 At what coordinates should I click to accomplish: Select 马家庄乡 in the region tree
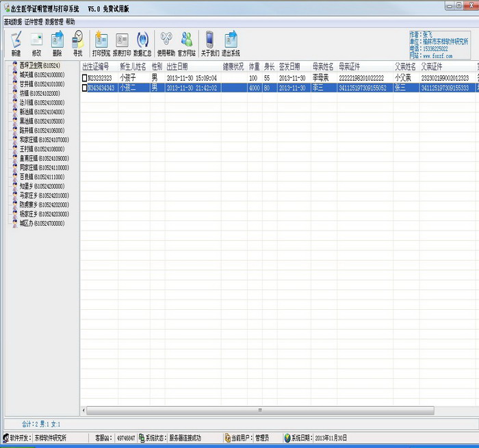(x=42, y=195)
